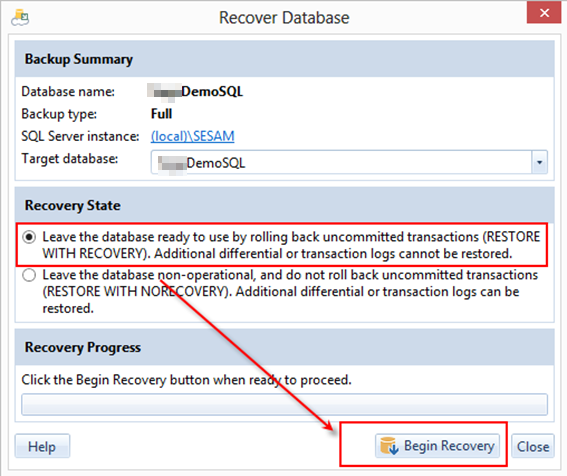Expand the Target database dropdown arrow
The height and width of the screenshot is (476, 567).
(x=540, y=162)
